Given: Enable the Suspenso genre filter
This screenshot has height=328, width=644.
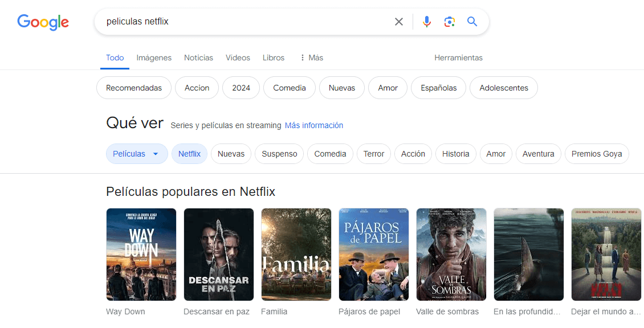Looking at the screenshot, I should (279, 154).
